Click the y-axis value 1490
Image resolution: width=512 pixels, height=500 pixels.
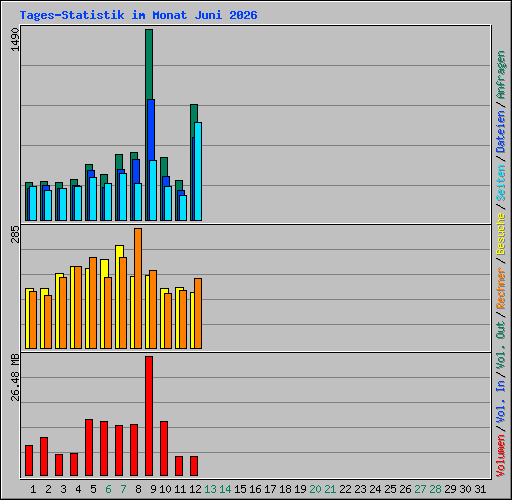point(15,39)
